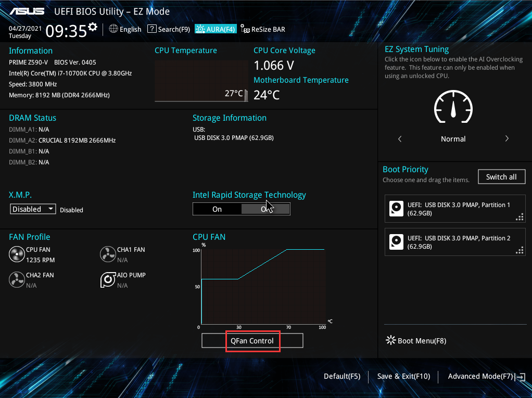Click the globe language icon
The image size is (532, 398).
[x=113, y=29]
